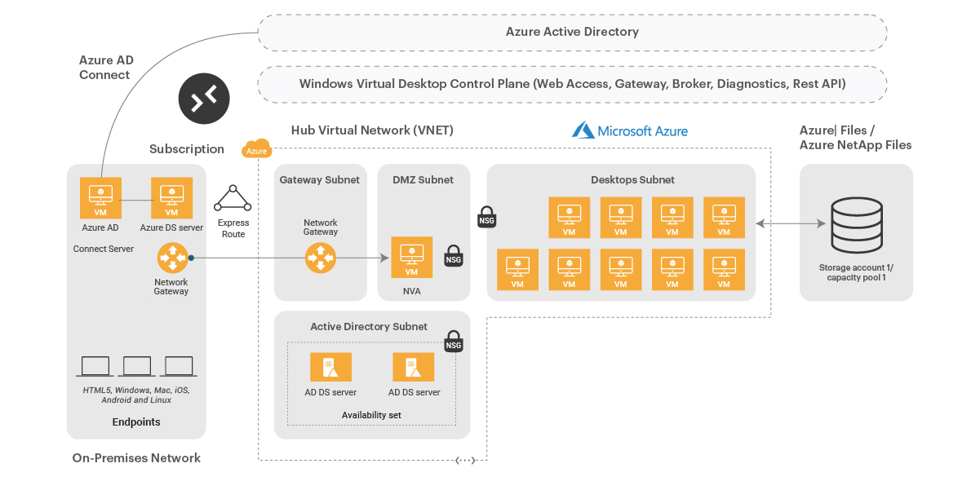The height and width of the screenshot is (490, 980).
Task: Click the top-left VM in Desktops Subnet
Action: [569, 218]
